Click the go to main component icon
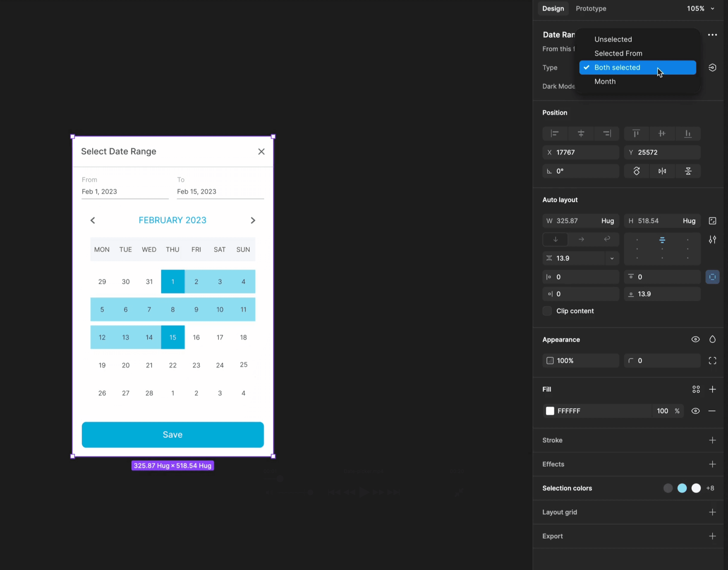 point(712,68)
